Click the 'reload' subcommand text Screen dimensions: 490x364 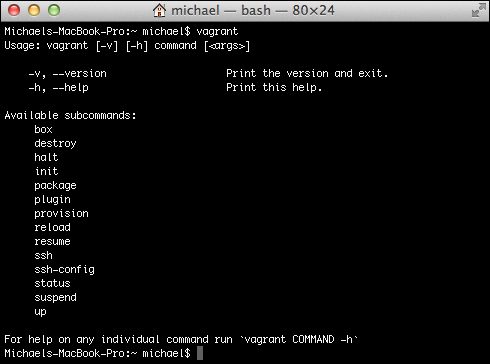pos(52,227)
